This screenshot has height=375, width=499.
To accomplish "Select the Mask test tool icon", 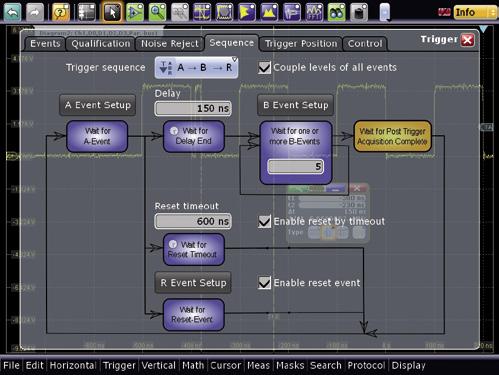I will 225,12.
